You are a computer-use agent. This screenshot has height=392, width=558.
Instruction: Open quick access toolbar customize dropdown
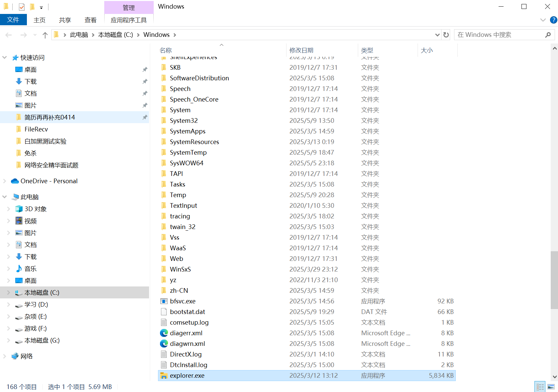(41, 7)
